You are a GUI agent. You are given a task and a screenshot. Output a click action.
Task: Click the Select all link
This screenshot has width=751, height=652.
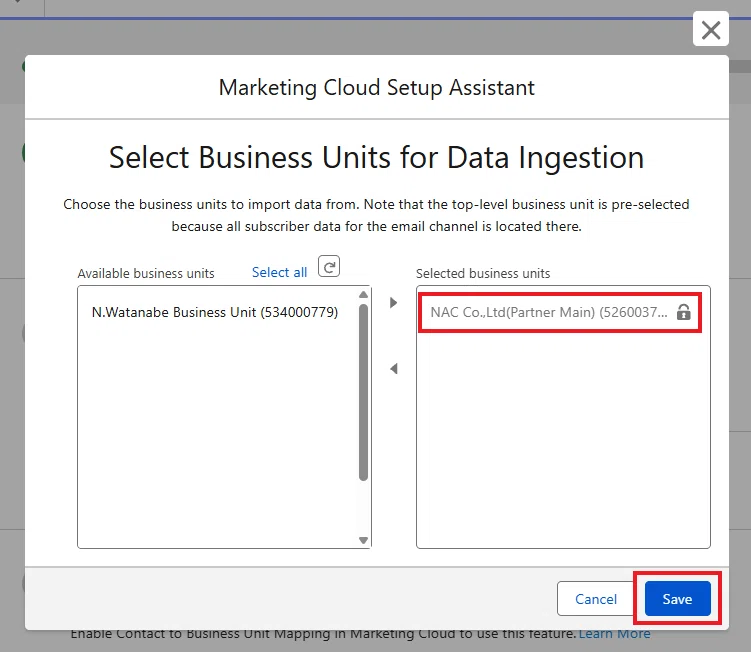click(x=279, y=272)
